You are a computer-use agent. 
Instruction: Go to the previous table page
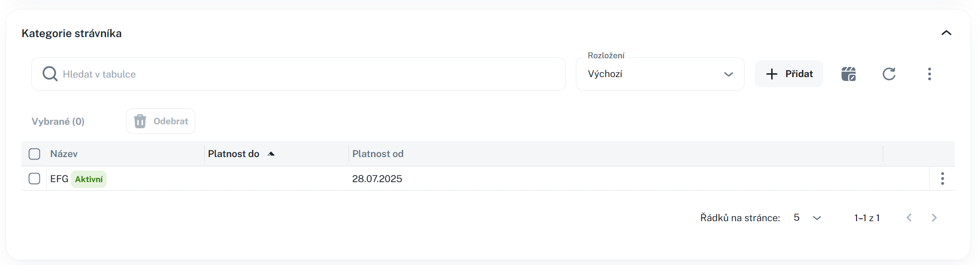[x=909, y=218]
